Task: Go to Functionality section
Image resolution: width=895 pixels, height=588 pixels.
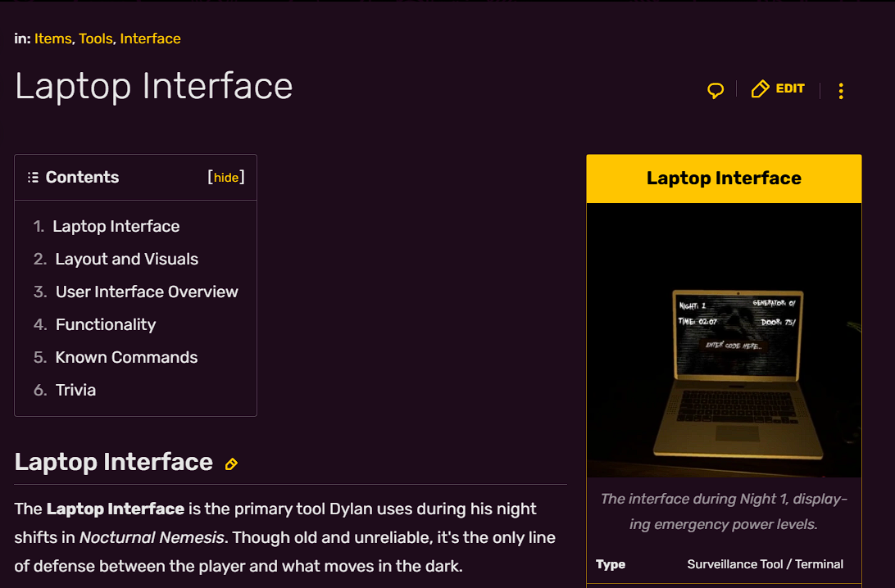Action: tap(106, 324)
